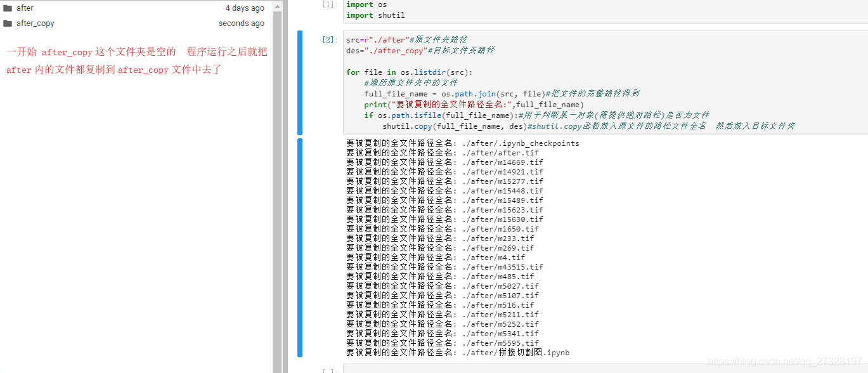This screenshot has width=868, height=373.
Task: Click the print(...) statement line
Action: pos(474,104)
